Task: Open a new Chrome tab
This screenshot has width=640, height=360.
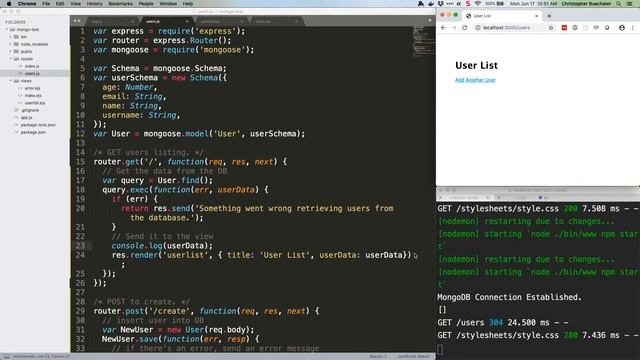Action: click(x=549, y=16)
